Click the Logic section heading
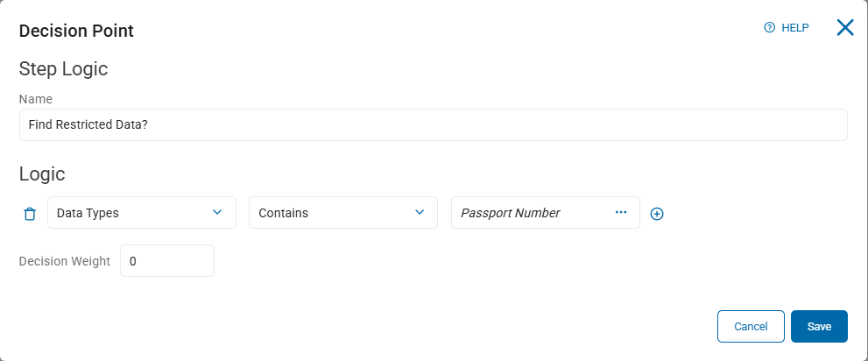Image resolution: width=868 pixels, height=361 pixels. click(x=42, y=174)
